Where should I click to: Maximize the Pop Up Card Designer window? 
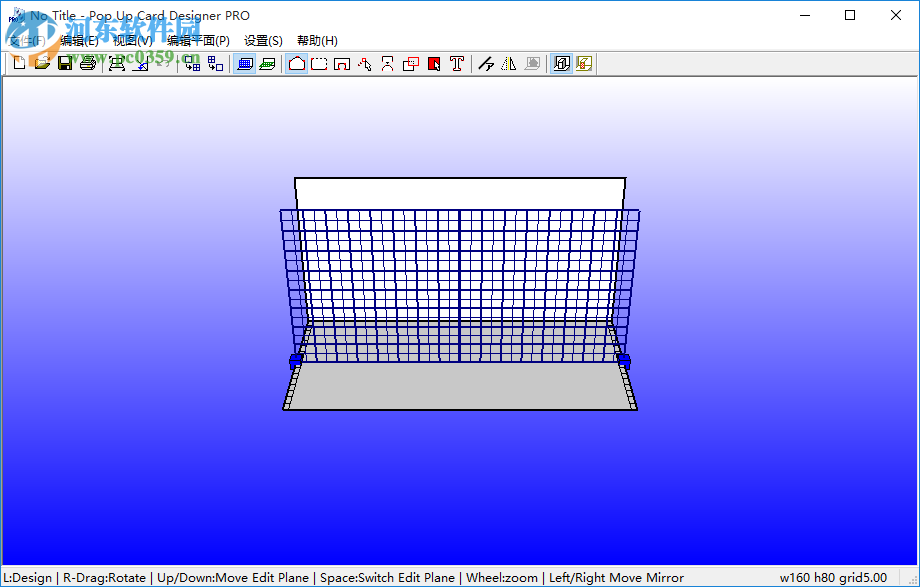click(x=850, y=15)
